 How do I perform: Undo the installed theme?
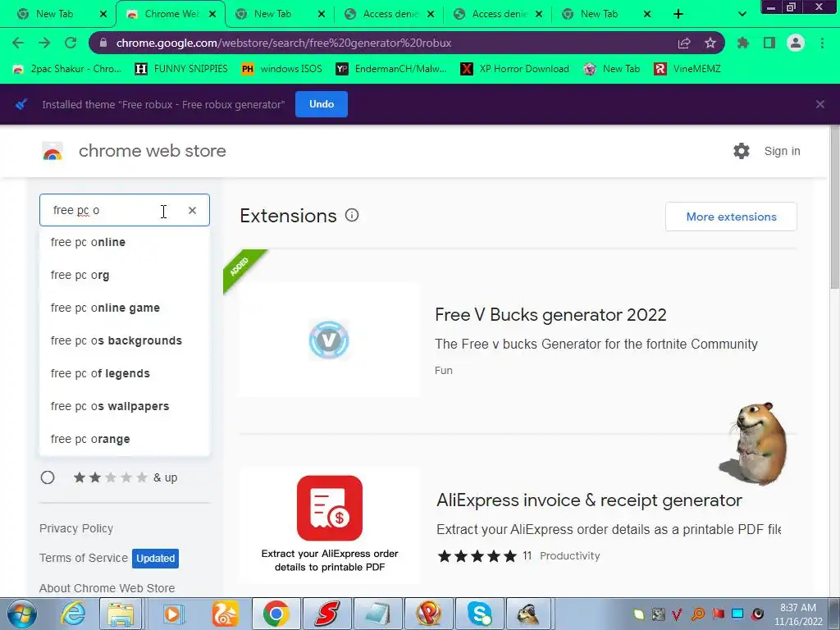(322, 104)
